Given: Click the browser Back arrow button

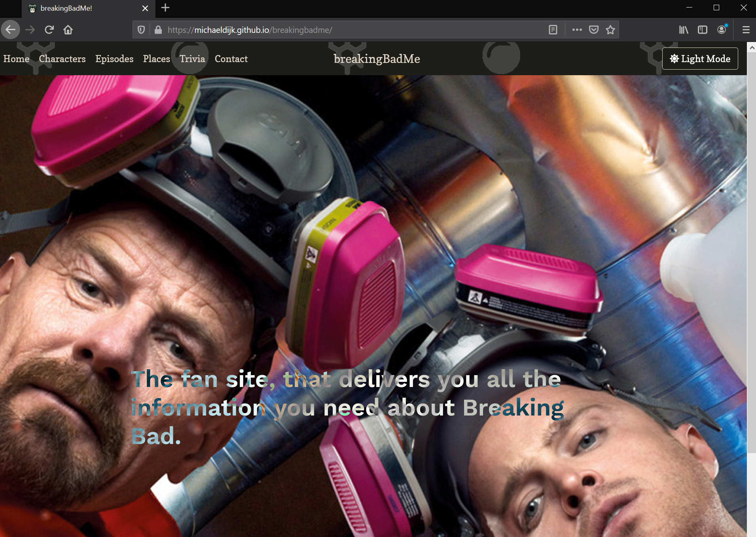Looking at the screenshot, I should 11,30.
